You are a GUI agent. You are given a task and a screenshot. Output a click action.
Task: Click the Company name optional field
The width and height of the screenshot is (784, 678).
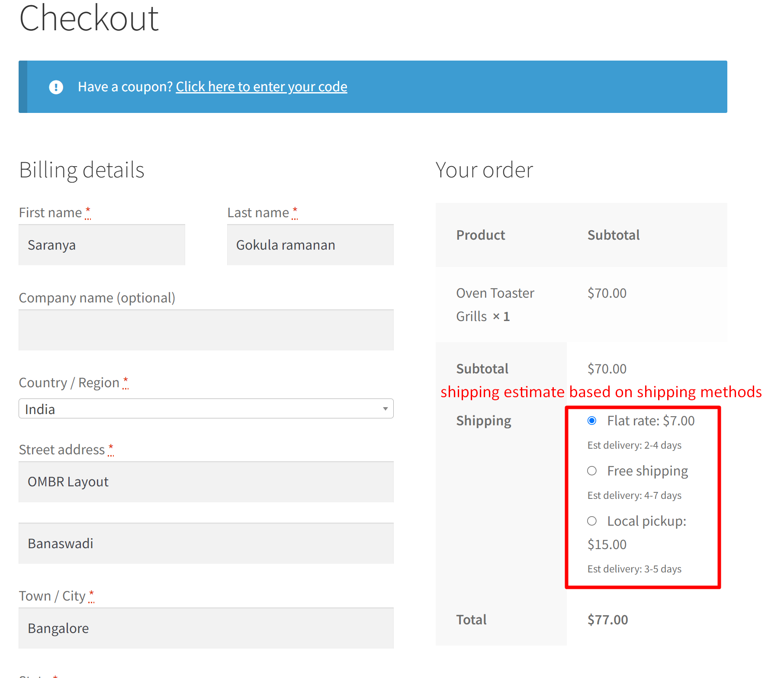tap(206, 330)
